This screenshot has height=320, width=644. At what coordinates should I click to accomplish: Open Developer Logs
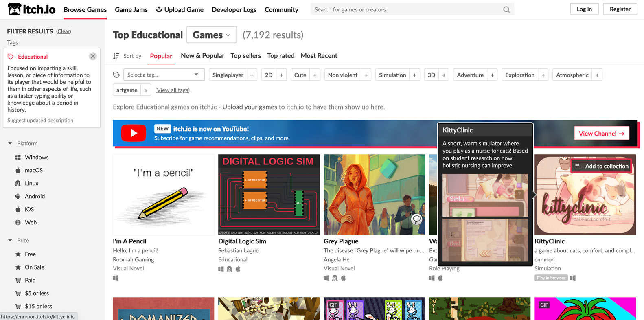(x=234, y=9)
